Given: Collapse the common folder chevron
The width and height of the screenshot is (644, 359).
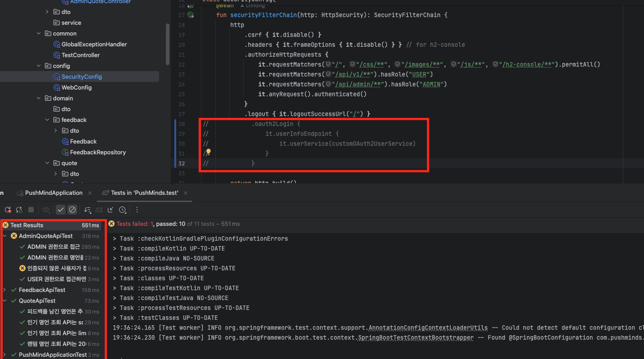Looking at the screenshot, I should click(39, 33).
